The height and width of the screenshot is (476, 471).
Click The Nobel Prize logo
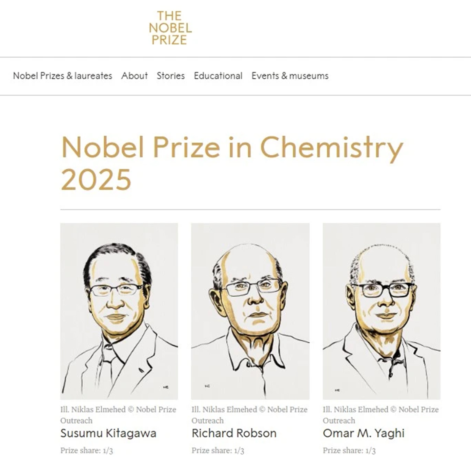click(x=170, y=28)
